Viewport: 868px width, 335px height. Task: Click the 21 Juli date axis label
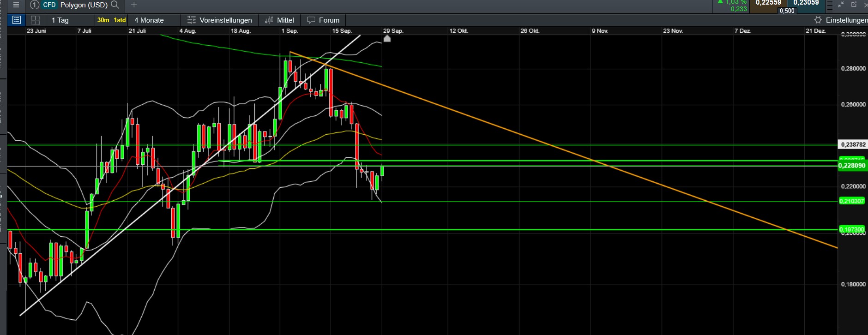pyautogui.click(x=137, y=31)
